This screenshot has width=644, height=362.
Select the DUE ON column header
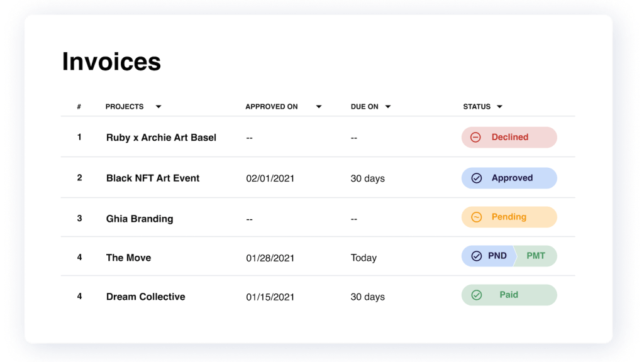pyautogui.click(x=364, y=107)
